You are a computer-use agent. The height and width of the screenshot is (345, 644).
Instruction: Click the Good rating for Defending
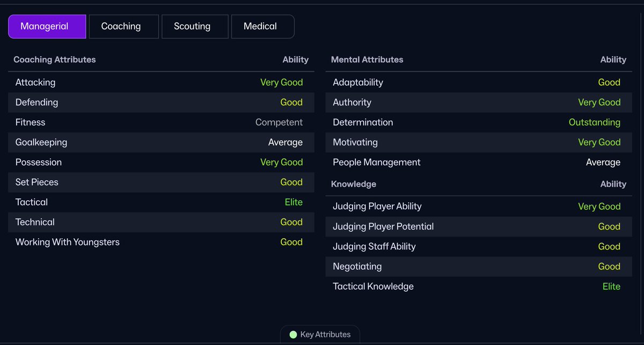click(x=291, y=102)
